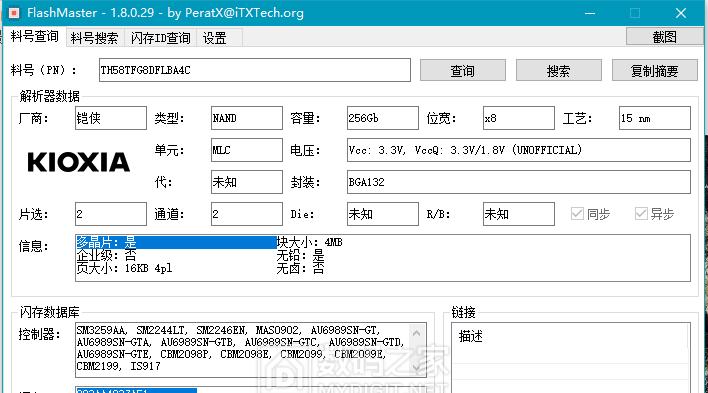708x393 pixels.
Task: Click the part number (PN) input field
Action: [x=255, y=70]
